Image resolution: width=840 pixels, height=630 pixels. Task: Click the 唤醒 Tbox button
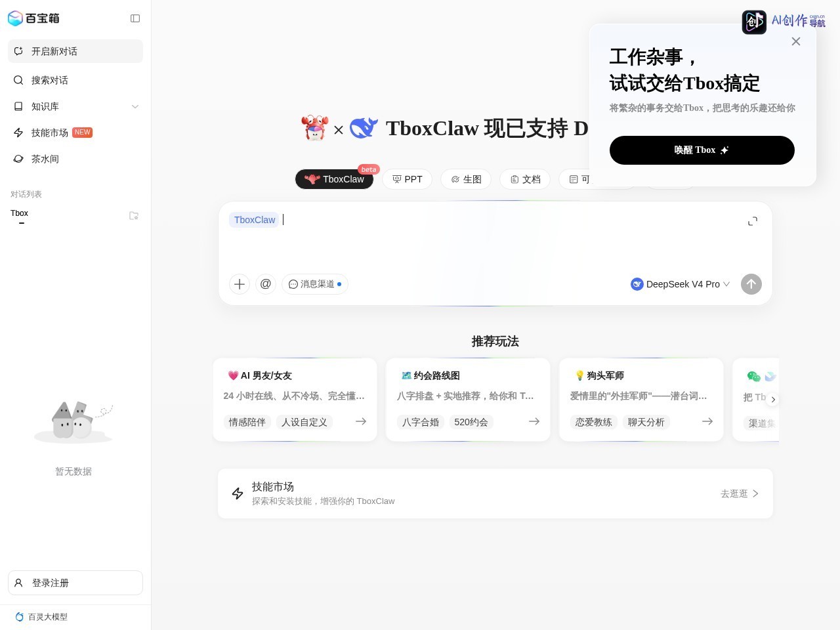coord(702,150)
